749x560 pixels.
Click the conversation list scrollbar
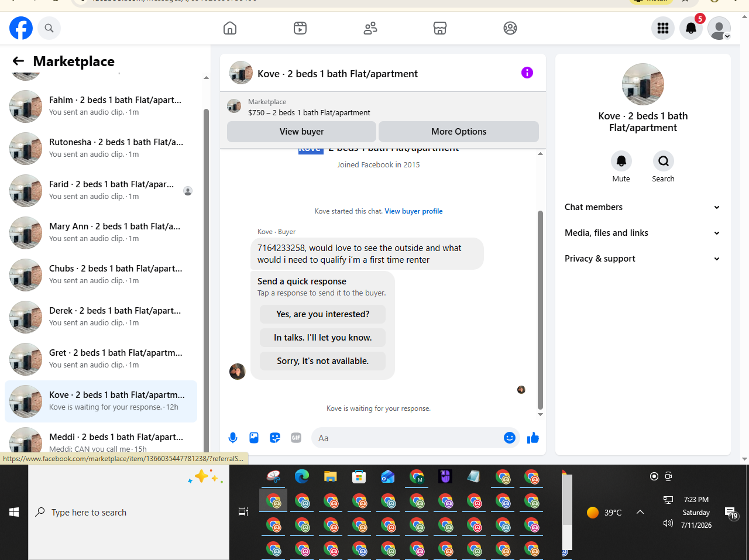(x=206, y=281)
